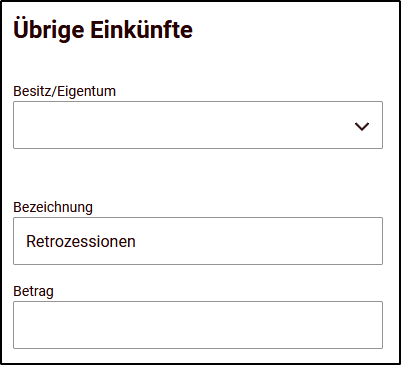Select the Besitz/Eigentum field label
Image resolution: width=401 pixels, height=365 pixels.
point(64,91)
